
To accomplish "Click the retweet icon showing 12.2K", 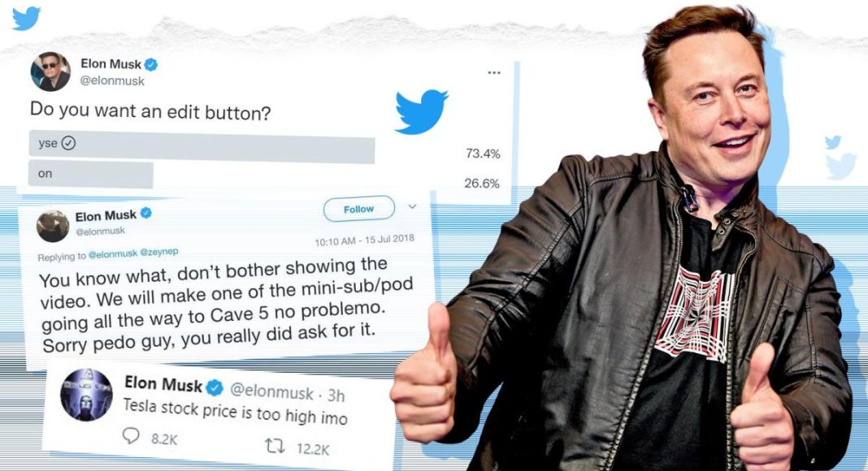I will pyautogui.click(x=276, y=446).
